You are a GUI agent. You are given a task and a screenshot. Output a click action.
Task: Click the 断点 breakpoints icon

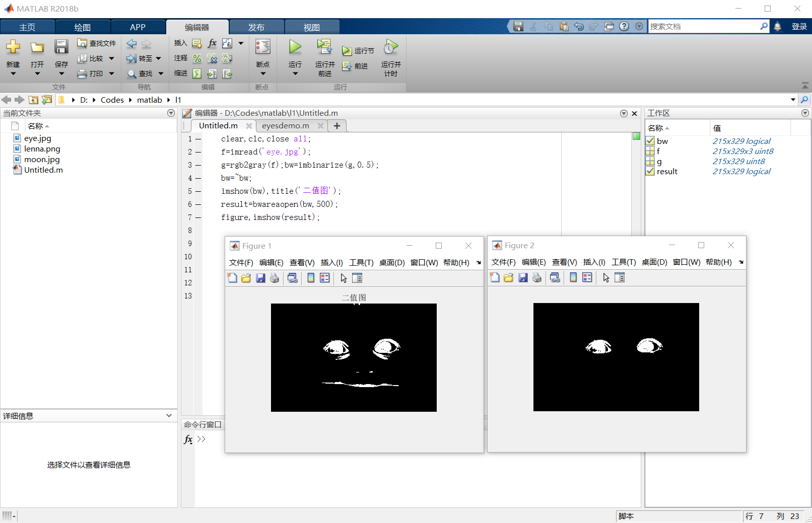tap(262, 47)
